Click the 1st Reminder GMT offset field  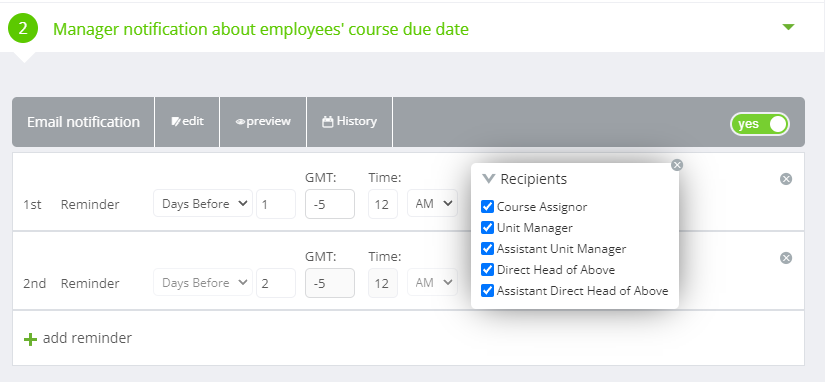coord(330,204)
